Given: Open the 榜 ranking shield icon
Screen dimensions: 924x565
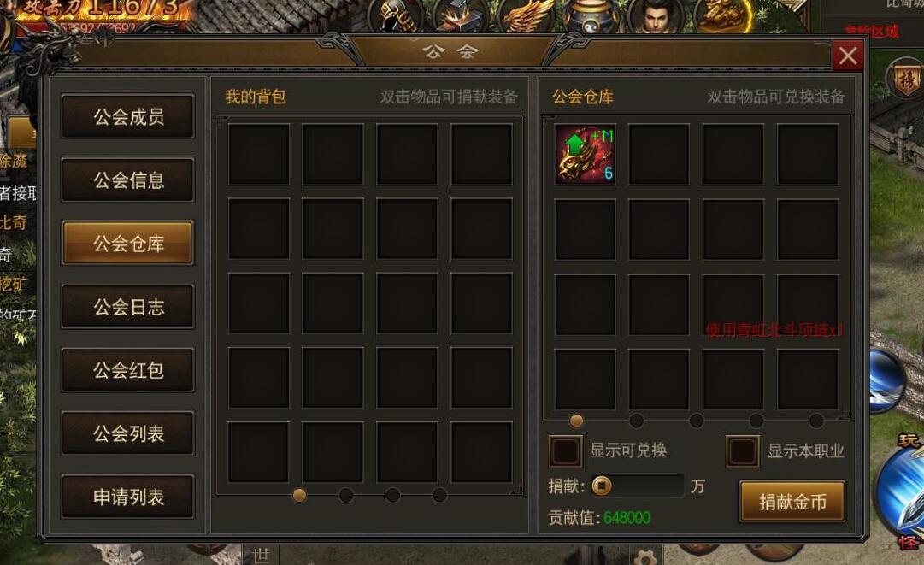Looking at the screenshot, I should tap(905, 79).
